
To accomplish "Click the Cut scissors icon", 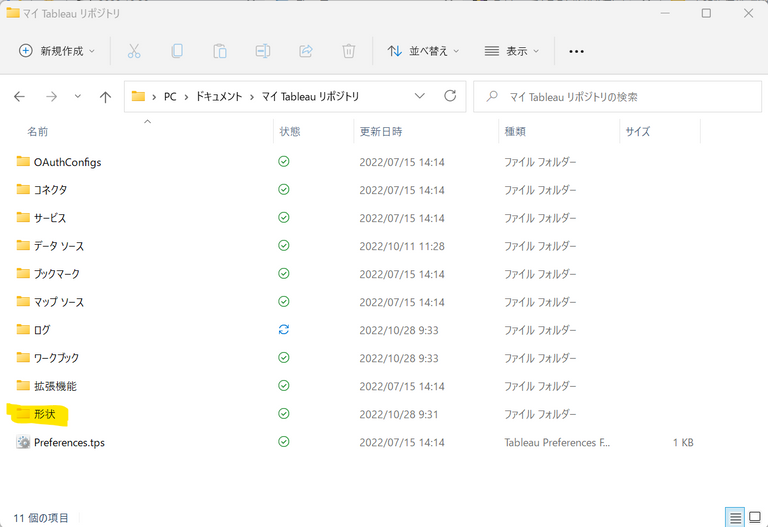I will pyautogui.click(x=134, y=51).
